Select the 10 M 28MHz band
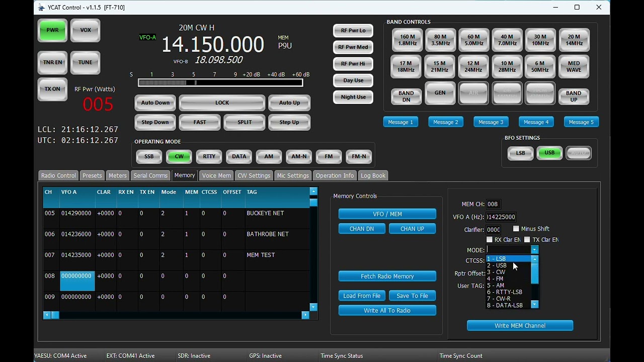644x362 pixels. 507,67
